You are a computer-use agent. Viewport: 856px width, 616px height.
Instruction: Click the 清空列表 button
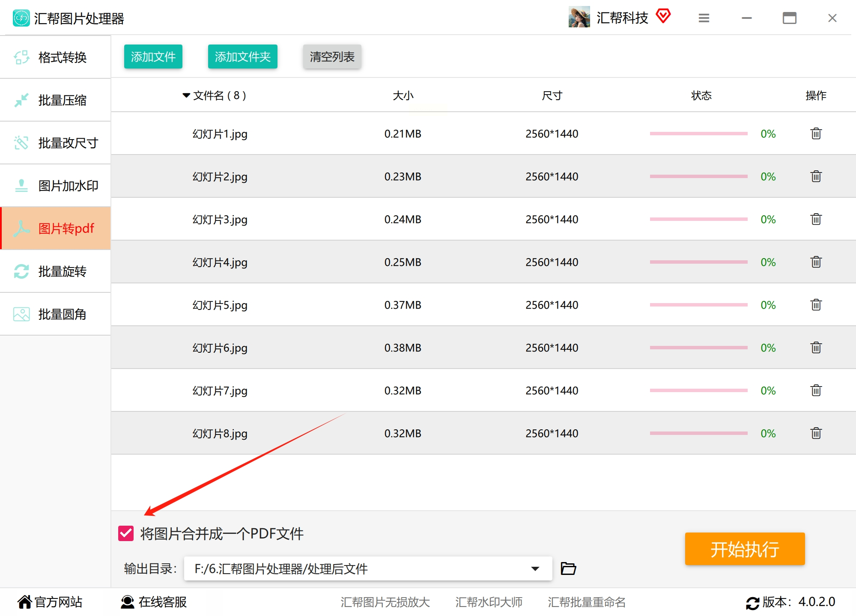point(332,57)
